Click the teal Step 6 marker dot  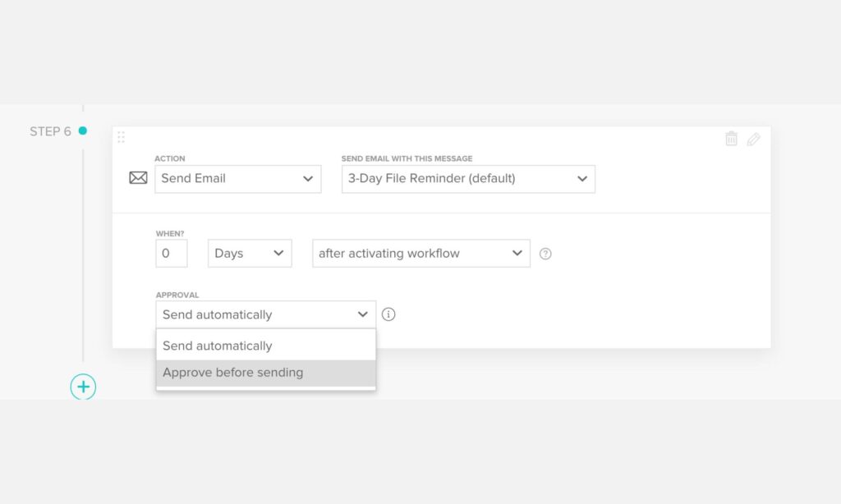coord(83,131)
